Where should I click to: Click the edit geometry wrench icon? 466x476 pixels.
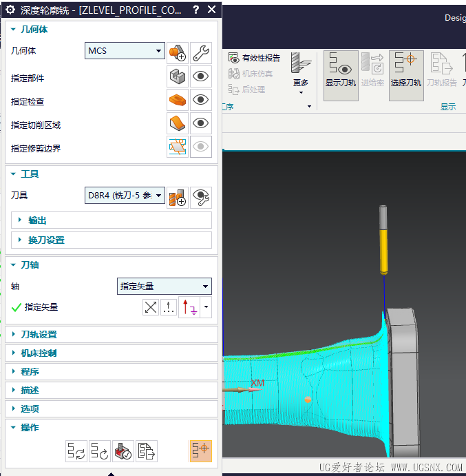coord(201,53)
